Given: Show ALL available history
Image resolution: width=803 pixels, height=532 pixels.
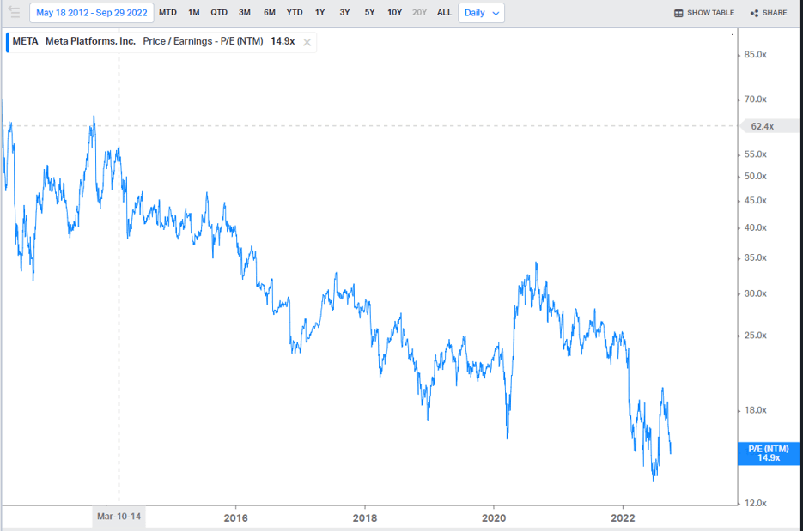Looking at the screenshot, I should point(444,13).
